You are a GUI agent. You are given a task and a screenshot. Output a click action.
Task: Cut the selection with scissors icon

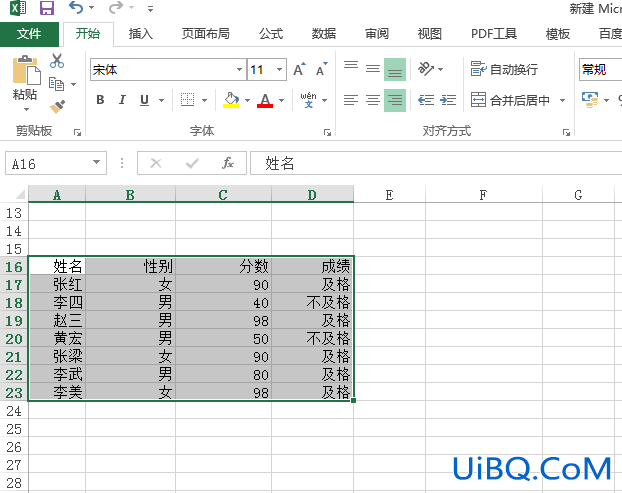pos(57,61)
